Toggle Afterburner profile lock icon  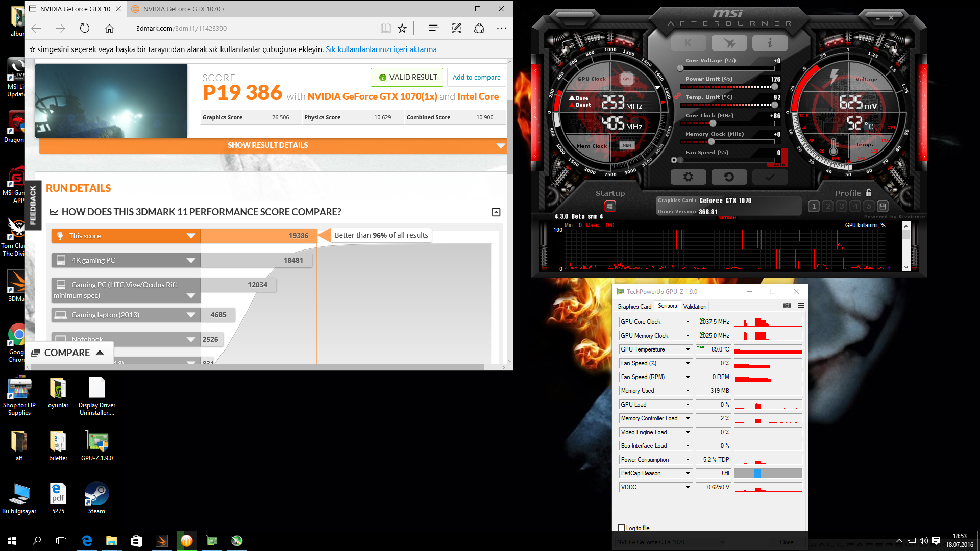tap(869, 192)
